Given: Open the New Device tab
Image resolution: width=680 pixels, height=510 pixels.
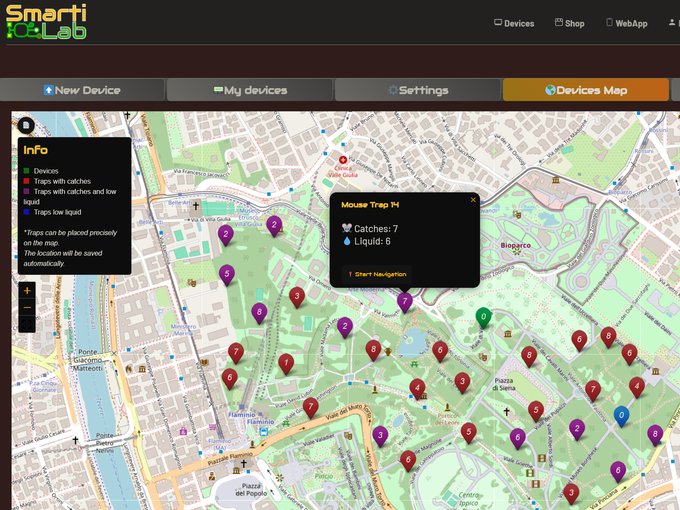Looking at the screenshot, I should 82,90.
